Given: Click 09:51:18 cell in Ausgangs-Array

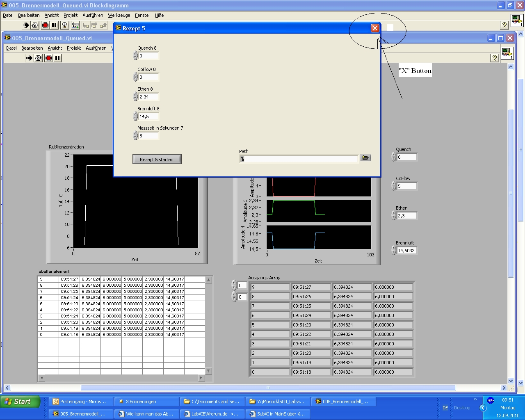Looking at the screenshot, I should point(311,372).
